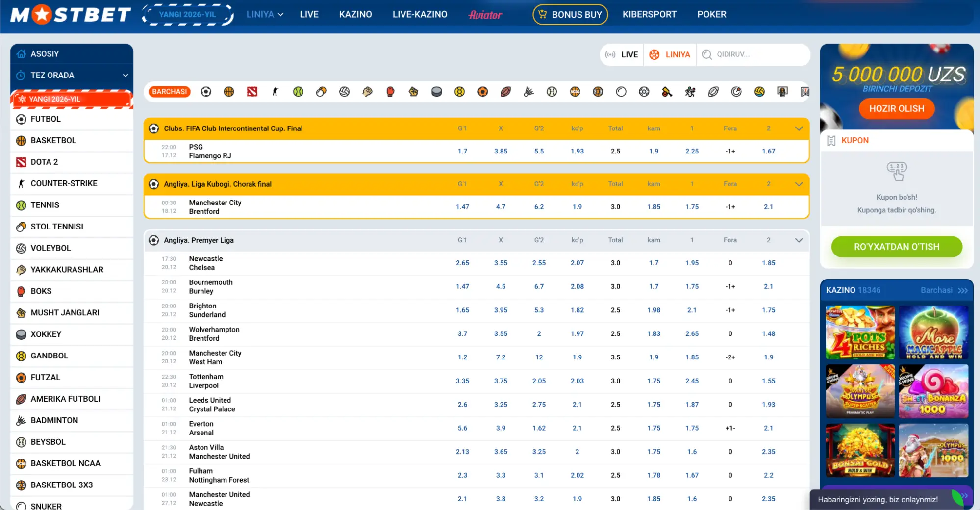
Task: Open KIBERSPORT in the top menu
Action: click(649, 15)
